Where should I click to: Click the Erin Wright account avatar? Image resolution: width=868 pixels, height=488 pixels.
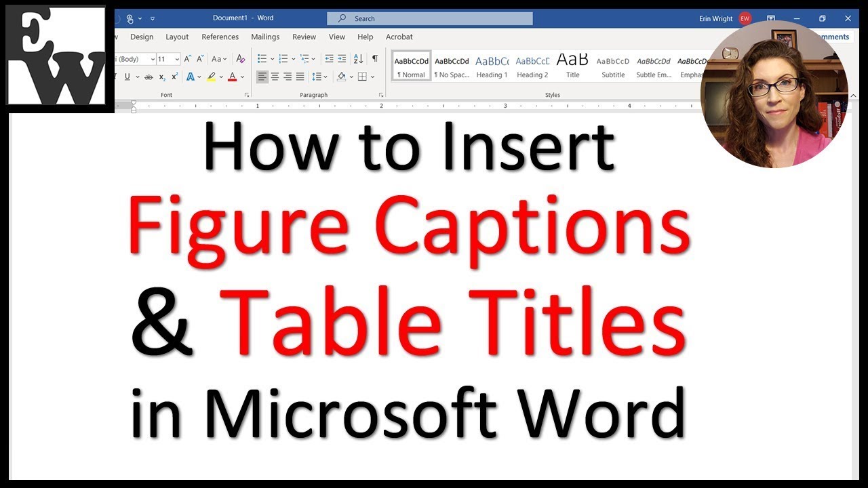(x=745, y=18)
